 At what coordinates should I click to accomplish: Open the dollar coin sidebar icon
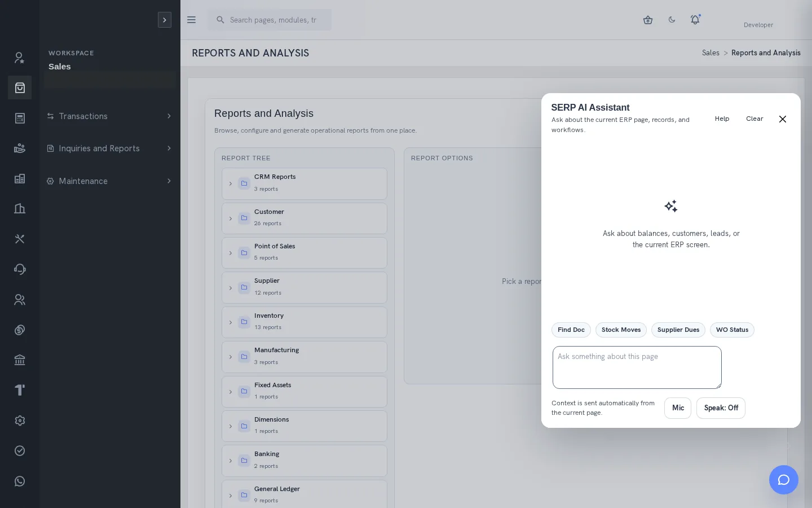20,330
